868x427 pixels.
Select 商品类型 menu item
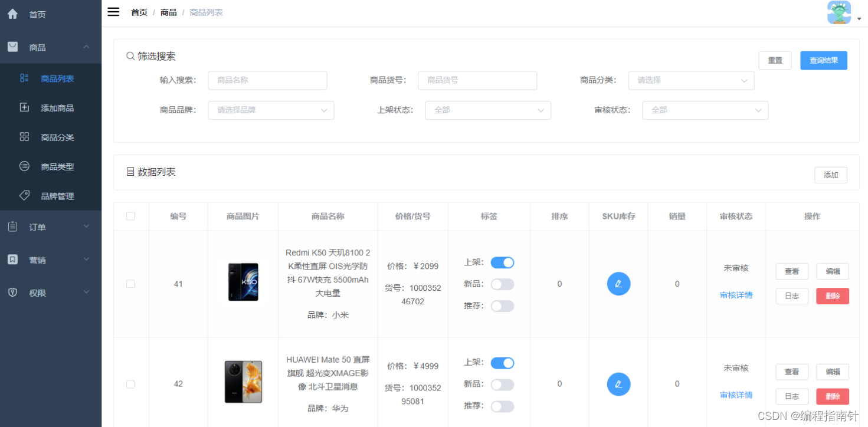[x=51, y=167]
